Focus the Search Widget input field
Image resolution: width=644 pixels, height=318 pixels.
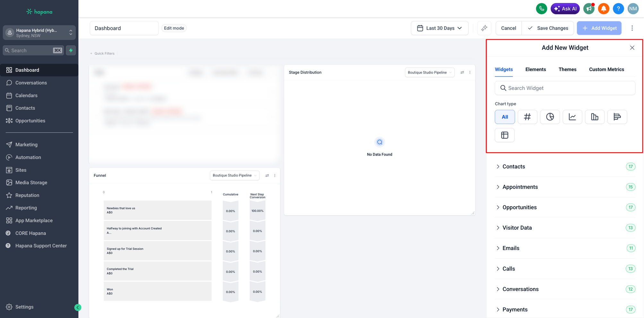click(565, 88)
